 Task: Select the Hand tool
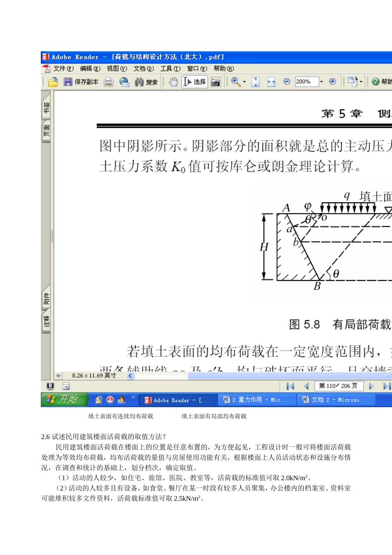tap(173, 82)
